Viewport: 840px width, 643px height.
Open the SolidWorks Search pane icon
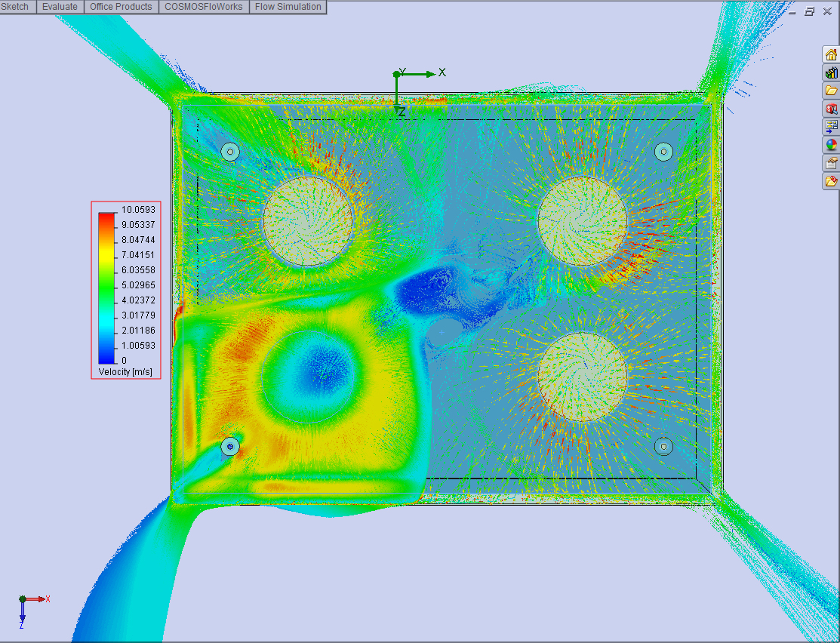831,109
